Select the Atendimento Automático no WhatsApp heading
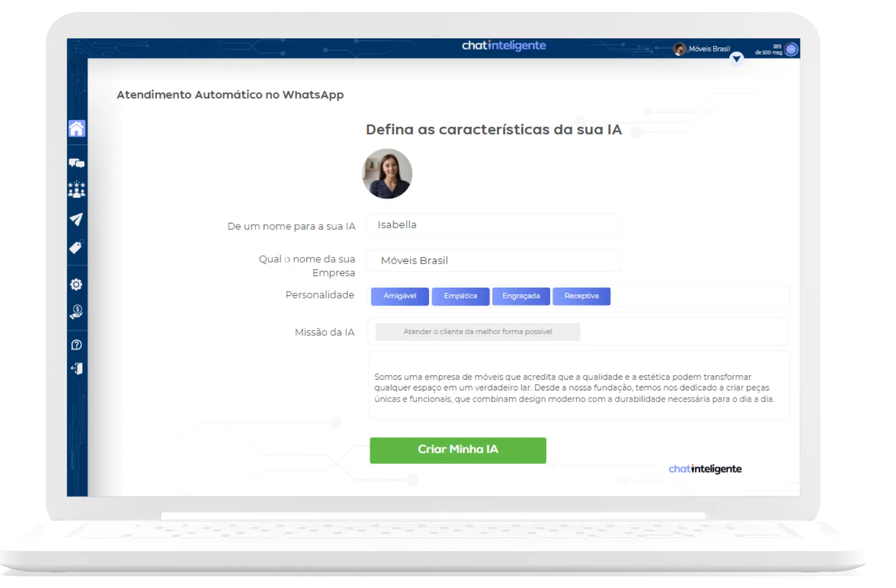This screenshot has width=896, height=588. pos(229,95)
